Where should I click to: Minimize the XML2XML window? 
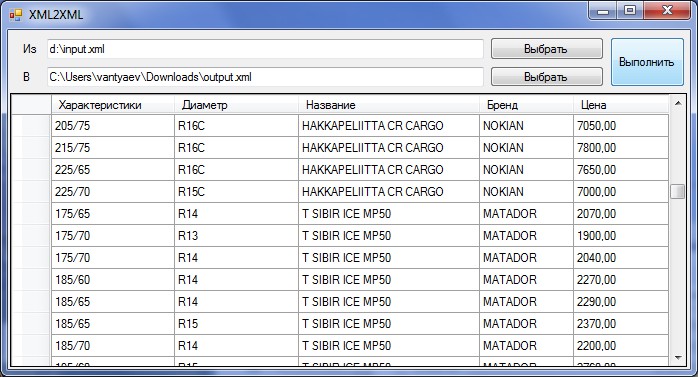pos(603,11)
